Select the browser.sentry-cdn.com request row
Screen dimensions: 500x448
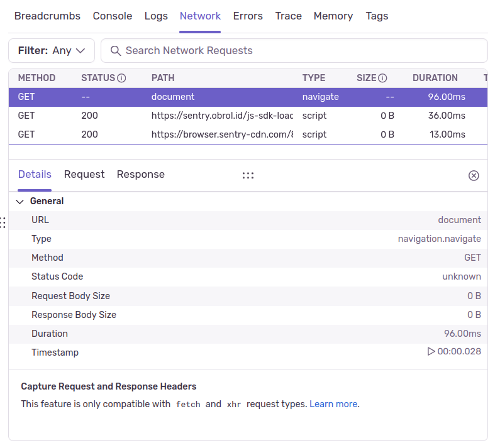[x=222, y=134]
